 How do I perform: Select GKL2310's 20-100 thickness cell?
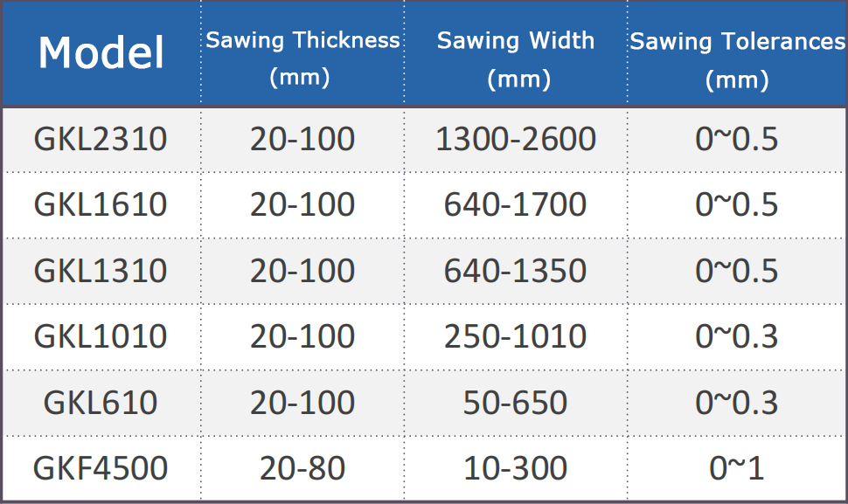pyautogui.click(x=302, y=139)
